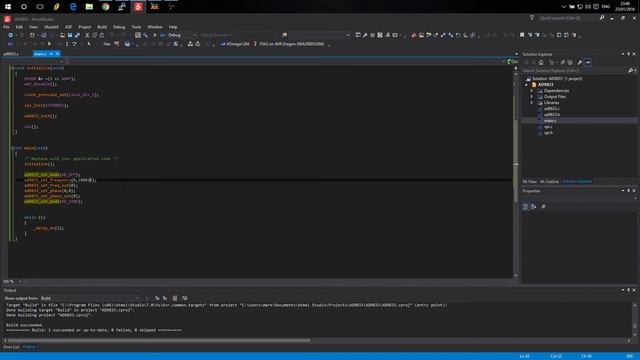The height and width of the screenshot is (360, 640).
Task: Open the Window menu
Action: coord(155,27)
